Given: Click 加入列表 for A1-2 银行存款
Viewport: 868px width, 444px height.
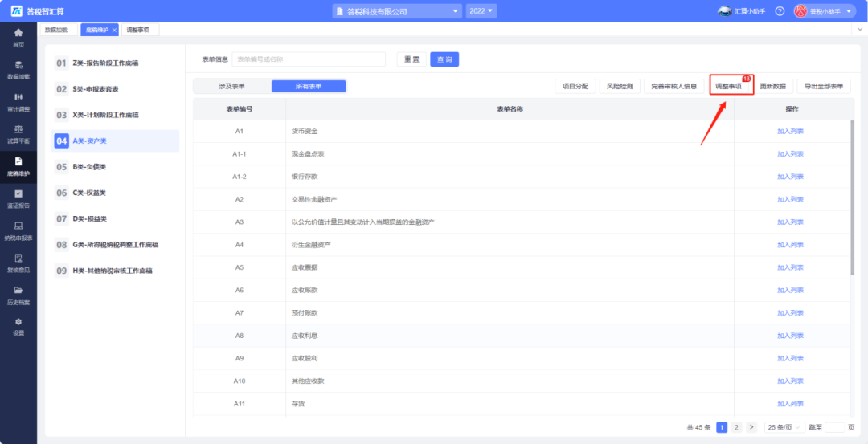Looking at the screenshot, I should 790,177.
